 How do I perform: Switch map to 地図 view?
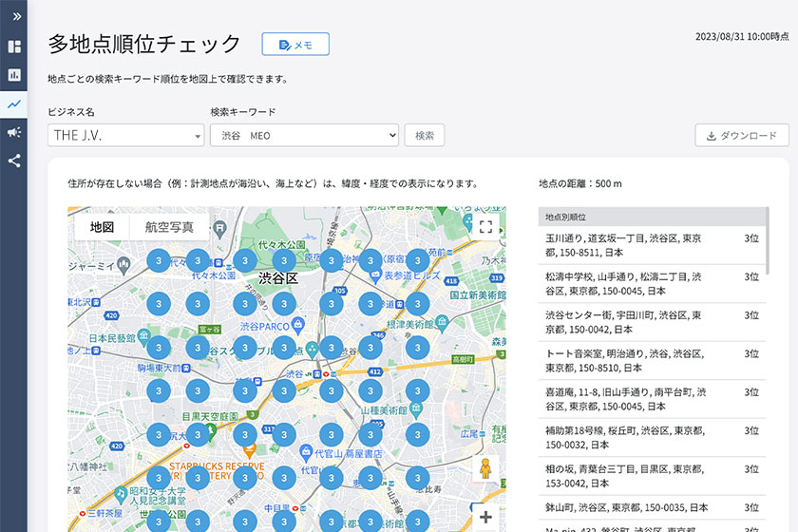click(x=102, y=227)
